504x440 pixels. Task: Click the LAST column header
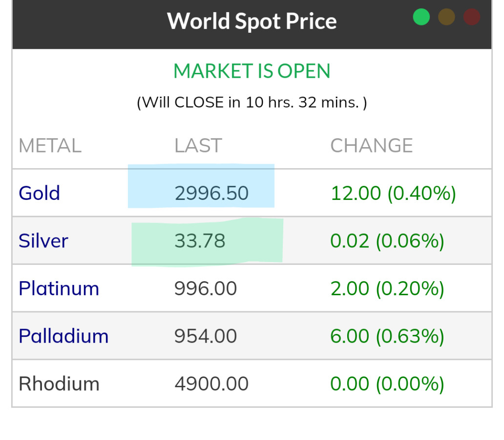point(198,146)
